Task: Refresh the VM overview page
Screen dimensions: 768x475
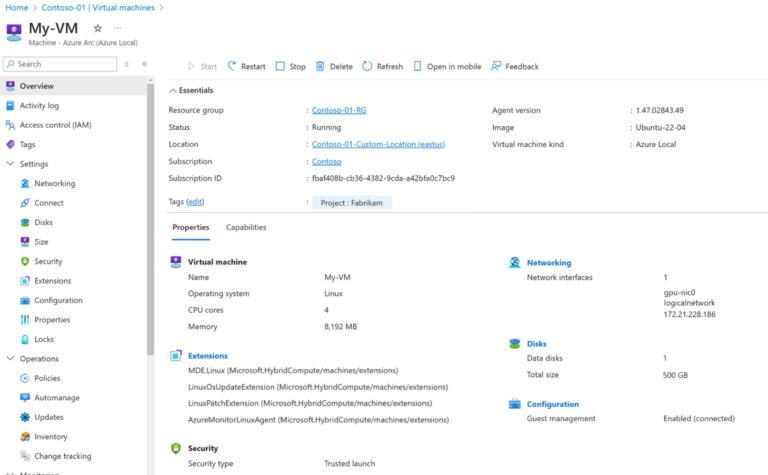Action: click(383, 66)
